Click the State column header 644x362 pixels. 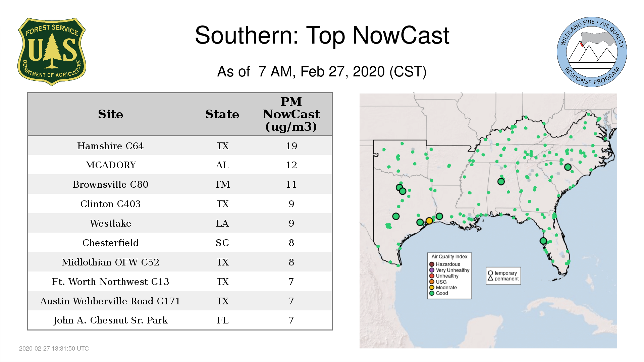[x=222, y=114]
